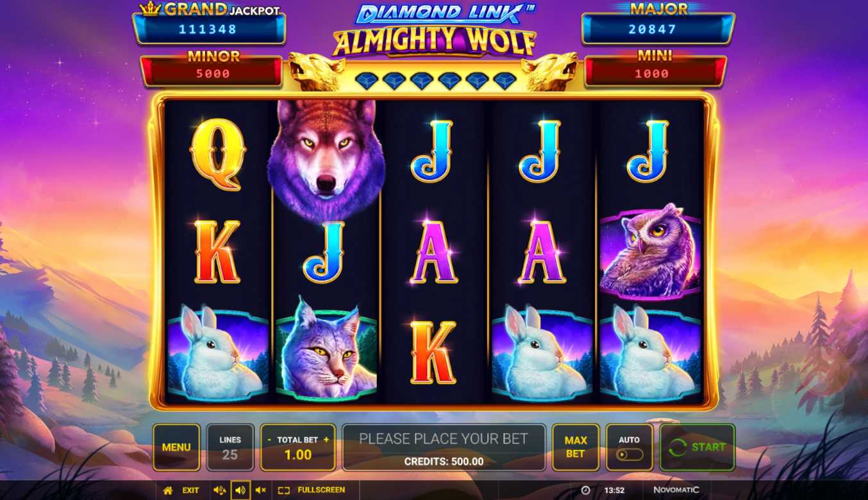Click the clock icon in status bar

pos(585,490)
